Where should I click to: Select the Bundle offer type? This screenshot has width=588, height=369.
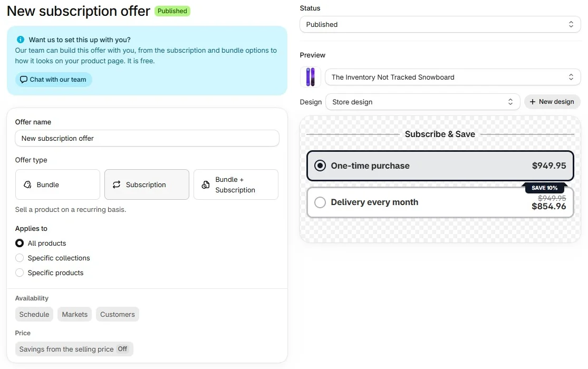(58, 184)
